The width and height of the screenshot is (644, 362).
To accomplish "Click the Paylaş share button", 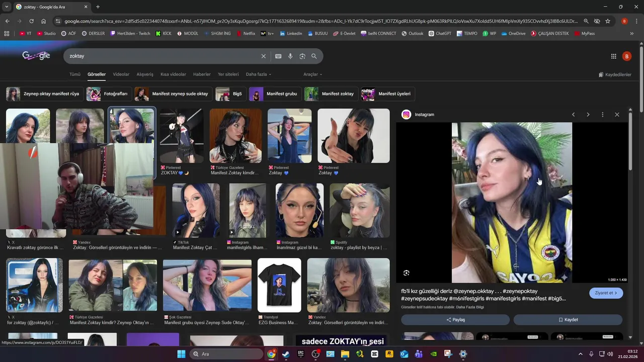I will point(455,320).
